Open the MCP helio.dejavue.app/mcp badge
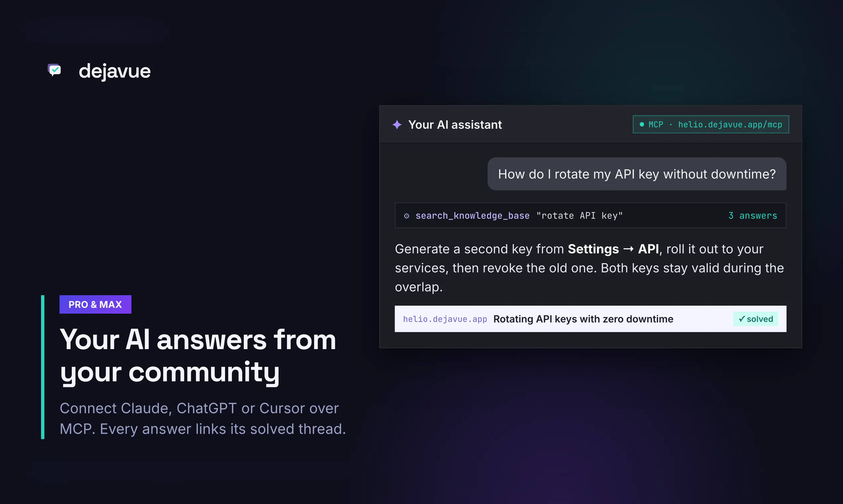The width and height of the screenshot is (843, 504). point(711,124)
